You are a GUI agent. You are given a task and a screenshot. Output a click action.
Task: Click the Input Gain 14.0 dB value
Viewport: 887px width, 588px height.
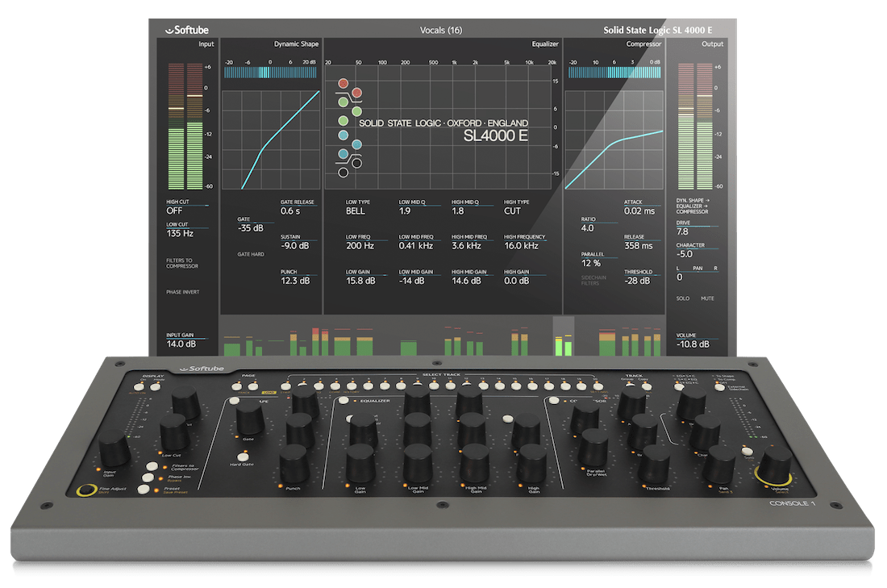(181, 344)
